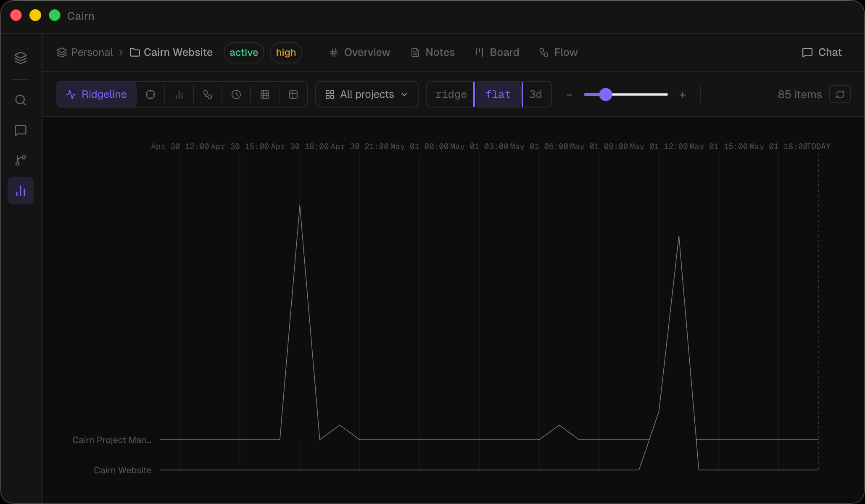Click the May 01 12:00 time label

(x=659, y=147)
